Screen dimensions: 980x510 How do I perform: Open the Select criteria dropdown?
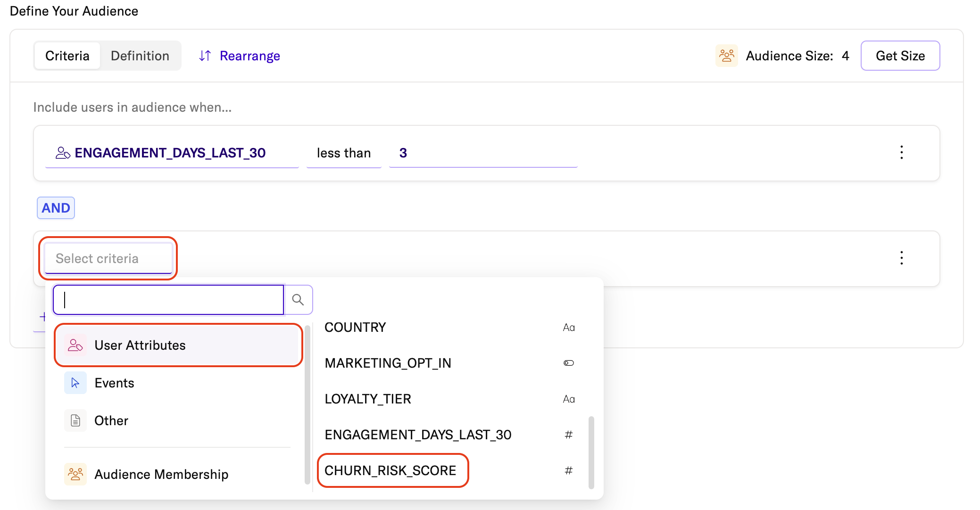click(x=108, y=258)
